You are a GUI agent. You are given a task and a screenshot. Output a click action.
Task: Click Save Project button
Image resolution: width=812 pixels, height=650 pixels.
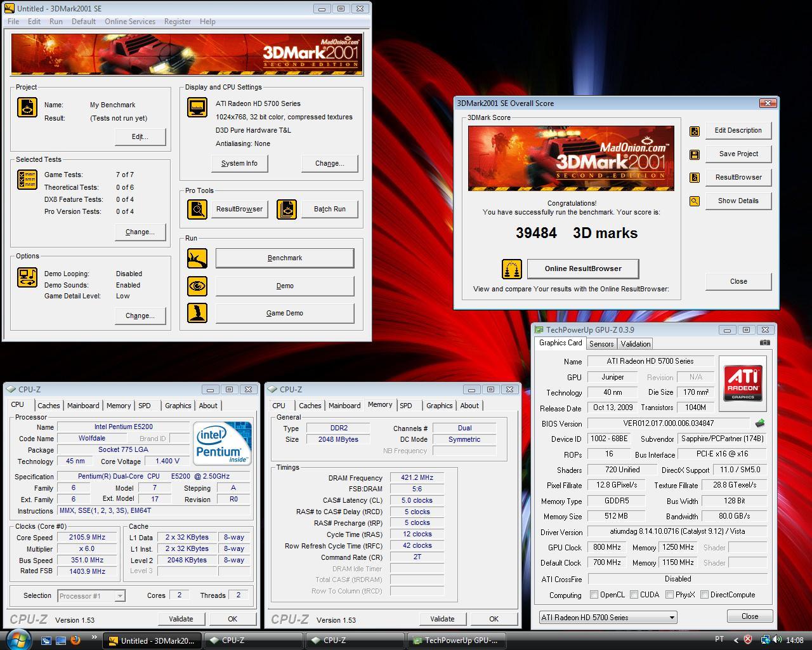[x=738, y=154]
